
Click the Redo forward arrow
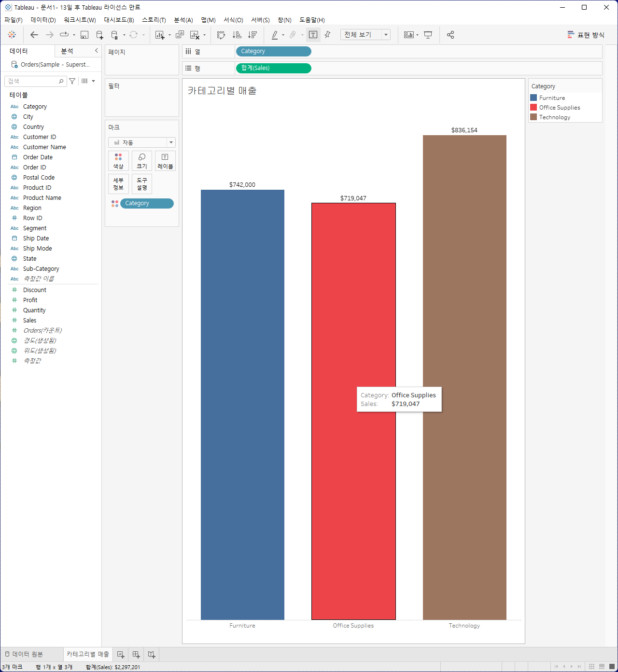49,35
